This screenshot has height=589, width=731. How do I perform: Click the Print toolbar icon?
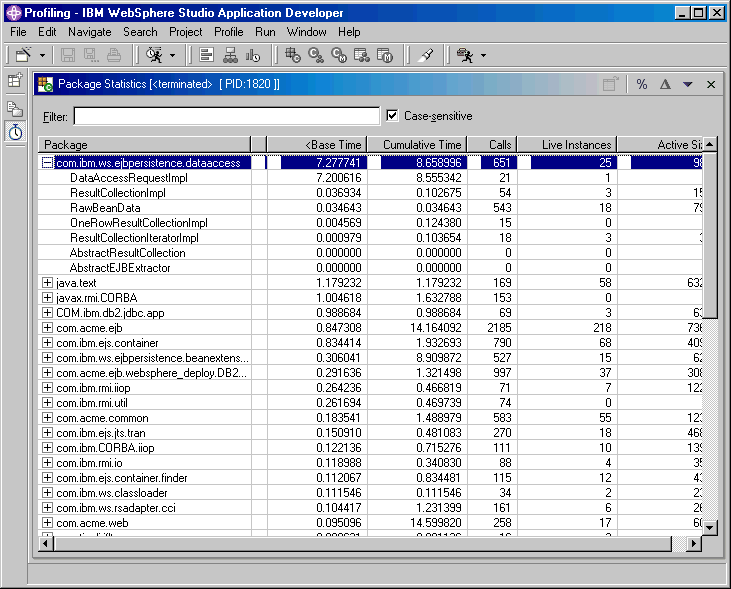coord(115,55)
